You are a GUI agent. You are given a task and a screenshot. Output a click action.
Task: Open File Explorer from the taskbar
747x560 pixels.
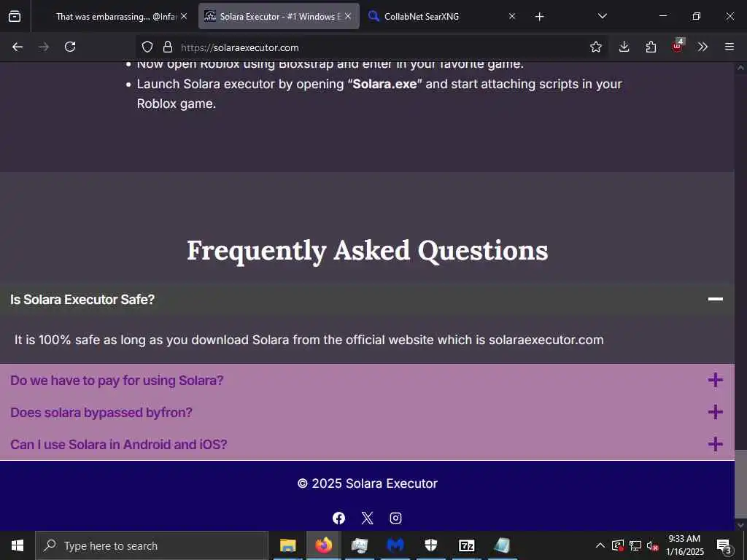[x=287, y=545]
